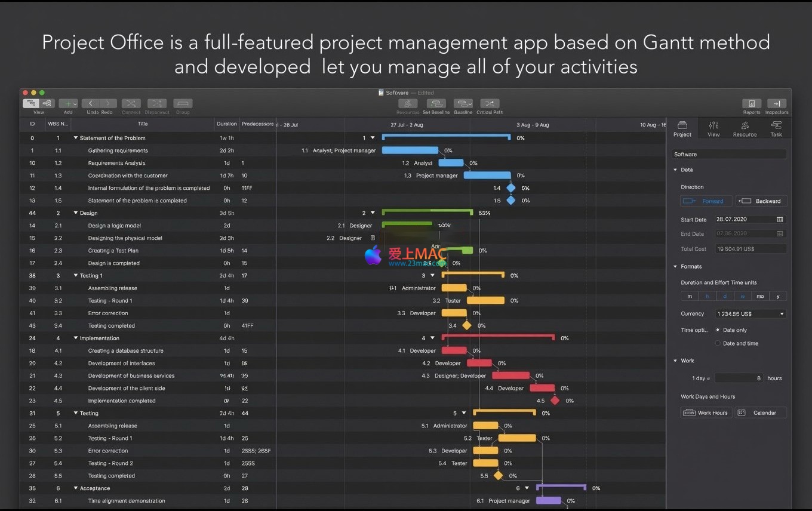
Task: Click the Undo arrow in toolbar
Action: click(91, 104)
